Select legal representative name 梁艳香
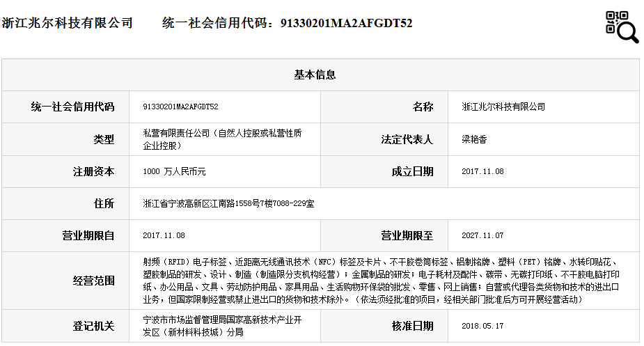 474,139
